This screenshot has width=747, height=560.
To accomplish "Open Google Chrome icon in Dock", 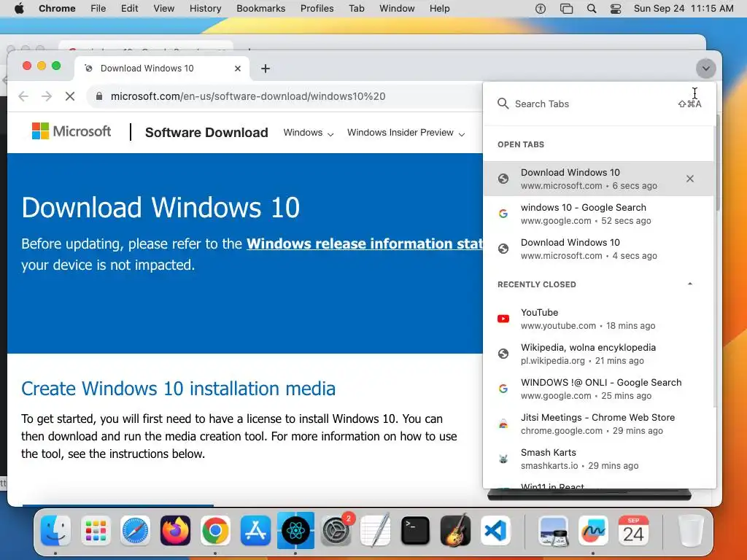I will pyautogui.click(x=215, y=531).
